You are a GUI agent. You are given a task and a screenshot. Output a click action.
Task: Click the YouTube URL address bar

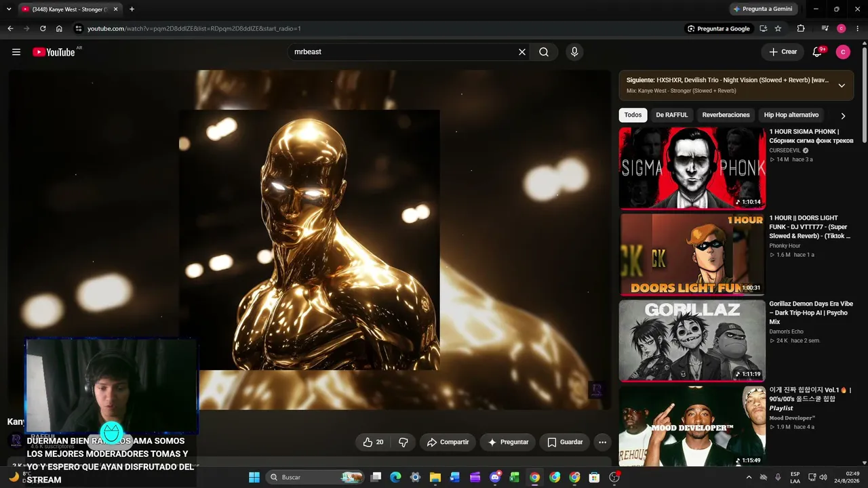coord(380,28)
